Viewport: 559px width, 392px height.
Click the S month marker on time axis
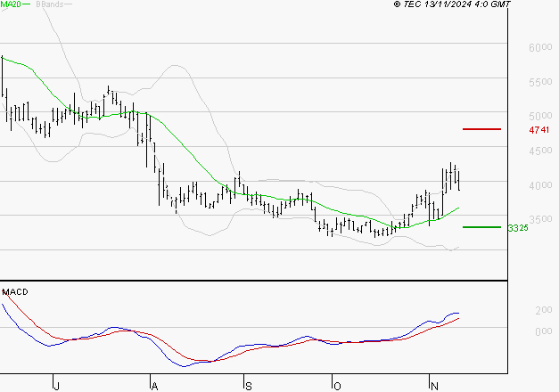(x=249, y=387)
